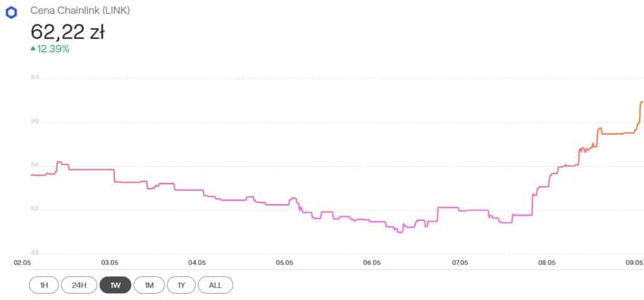Screen dimensions: 644x300
Task: Click the 12.39% change percentage
Action: pos(53,49)
